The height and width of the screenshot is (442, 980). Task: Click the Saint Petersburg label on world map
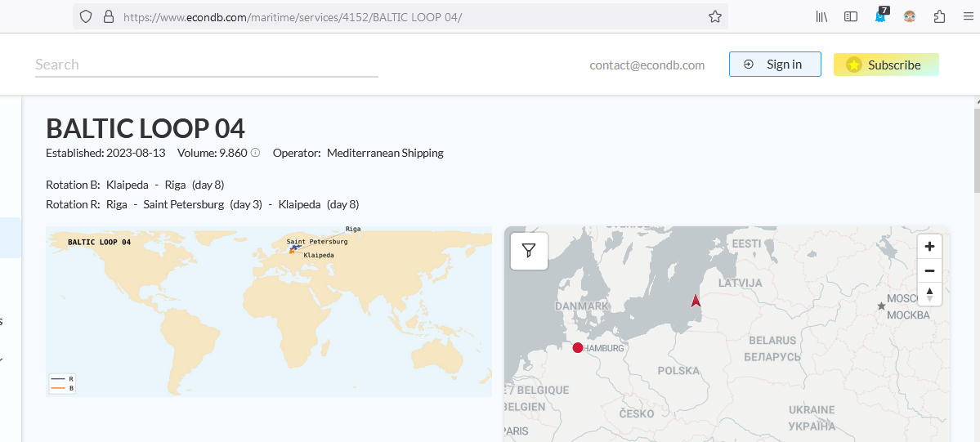(x=317, y=241)
